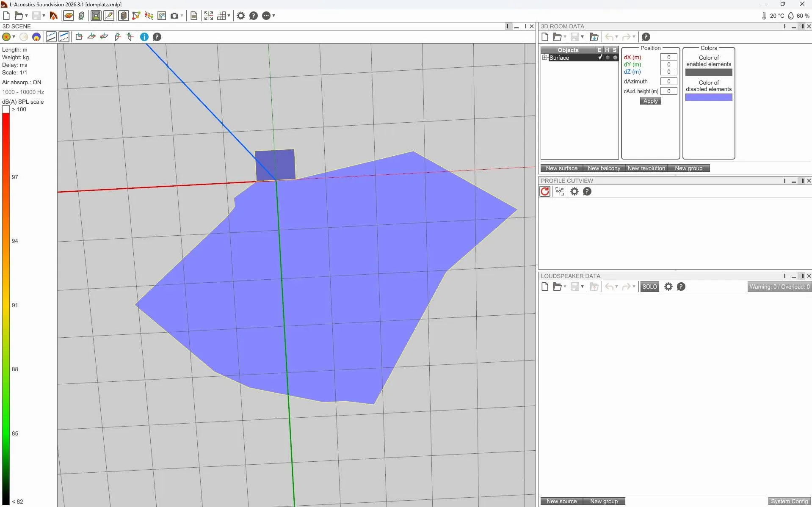The image size is (812, 507).
Task: Click the New revolution tab button
Action: [x=646, y=168]
